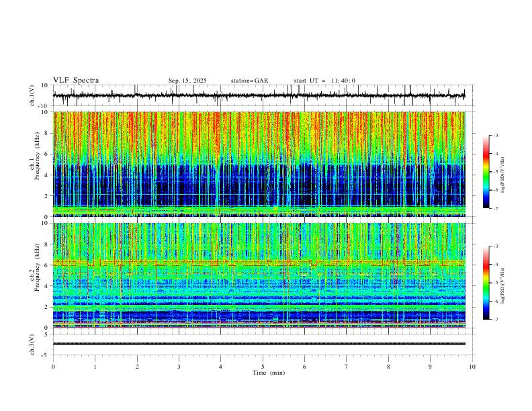Click the time axis tick label "6"
The width and height of the screenshot is (532, 411).
click(x=304, y=367)
